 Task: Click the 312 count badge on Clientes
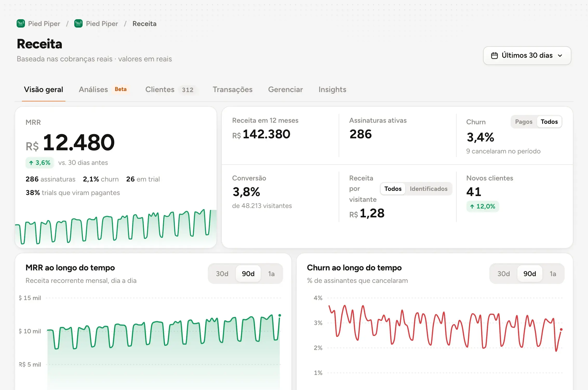click(x=188, y=90)
